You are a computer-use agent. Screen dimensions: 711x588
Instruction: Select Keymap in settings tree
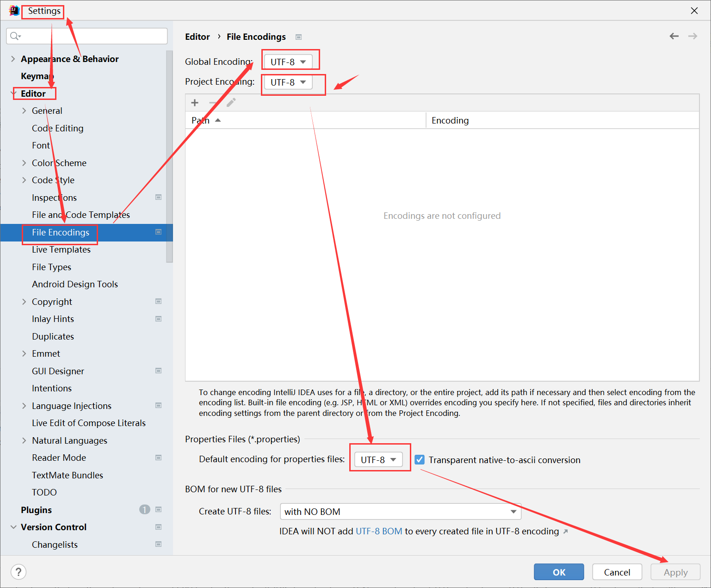37,76
